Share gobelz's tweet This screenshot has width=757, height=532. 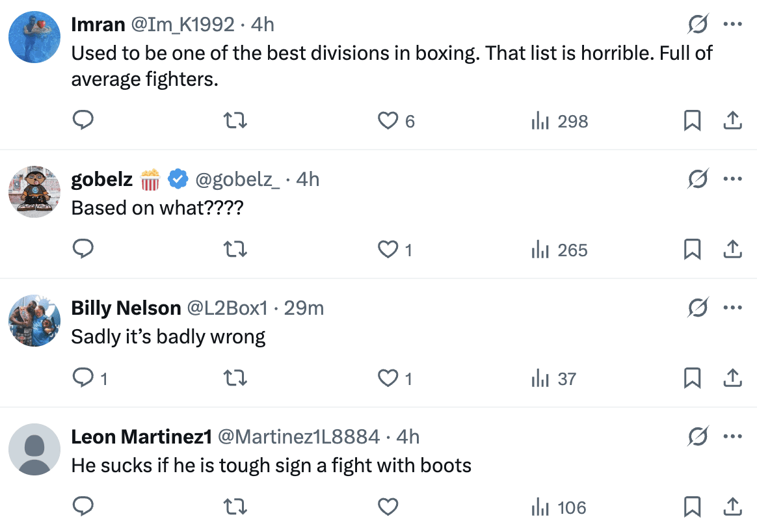pos(732,249)
